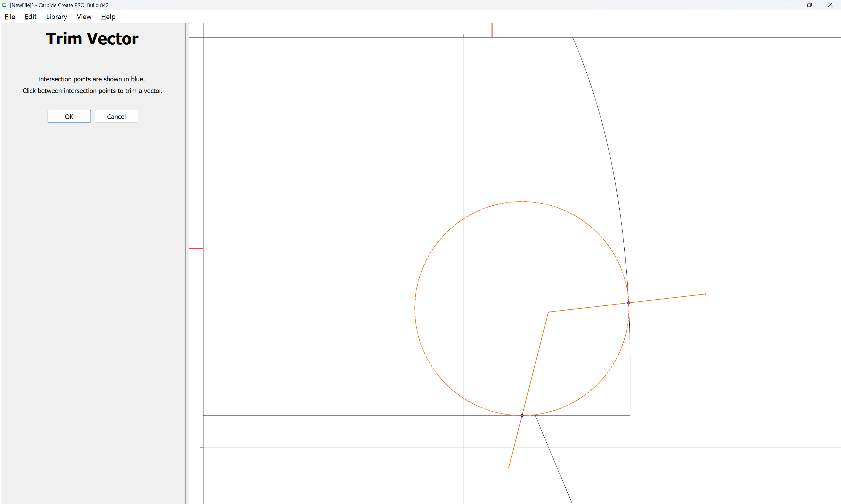Open the Help menu

(x=108, y=17)
